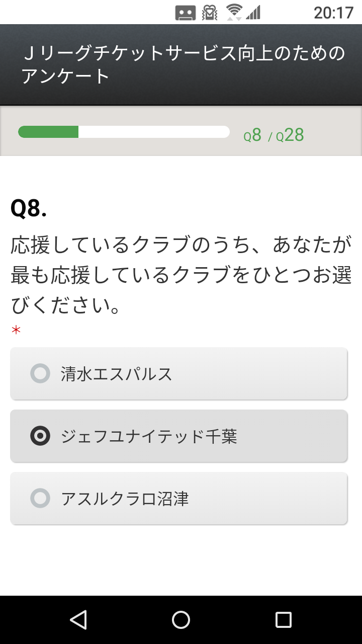Tap the アスルクラロ沼津 option label text

[x=125, y=499]
